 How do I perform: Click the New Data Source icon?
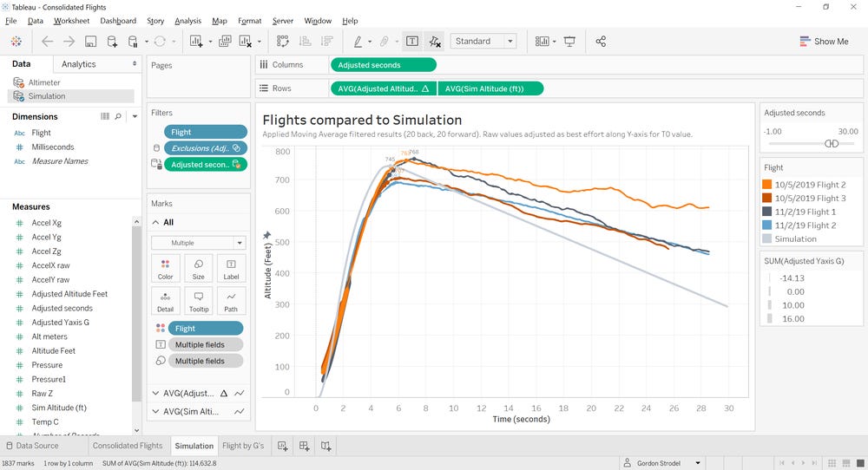112,42
